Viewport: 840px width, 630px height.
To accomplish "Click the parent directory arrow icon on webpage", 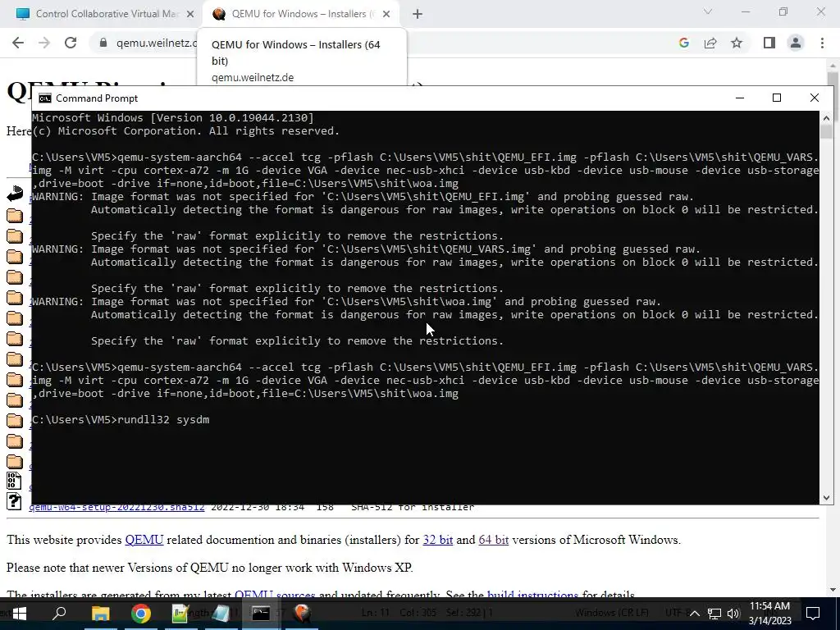I will [x=15, y=194].
